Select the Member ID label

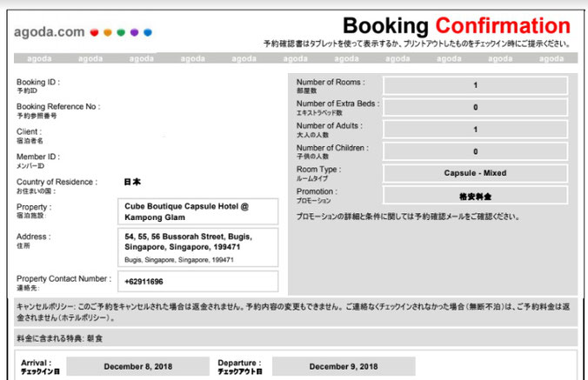pyautogui.click(x=38, y=157)
